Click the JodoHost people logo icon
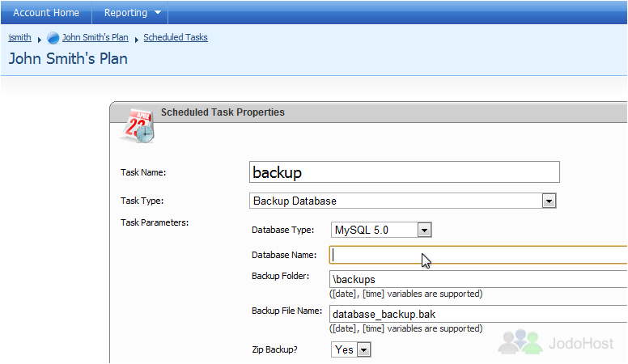This screenshot has width=628, height=364. tap(520, 341)
